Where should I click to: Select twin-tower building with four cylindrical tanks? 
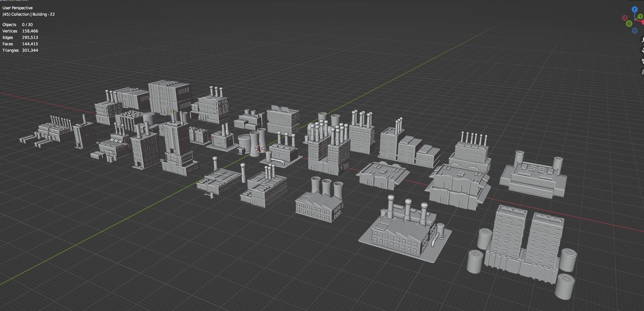[522, 246]
